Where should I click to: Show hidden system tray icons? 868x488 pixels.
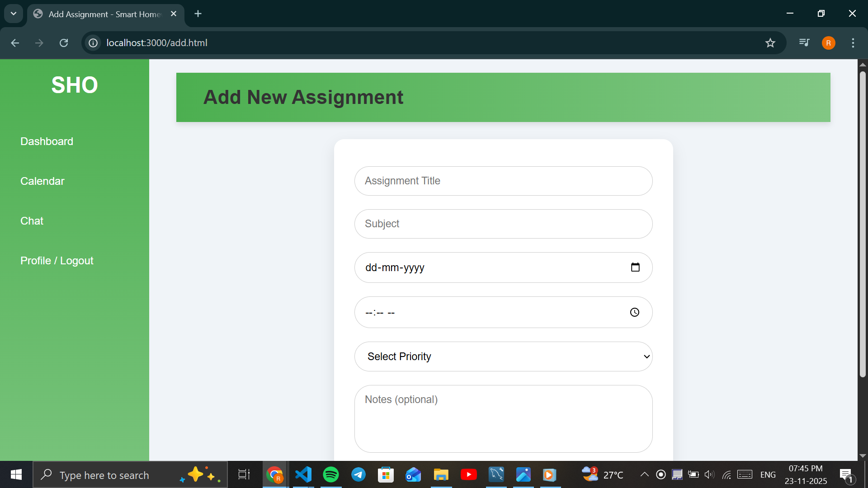coord(645,474)
